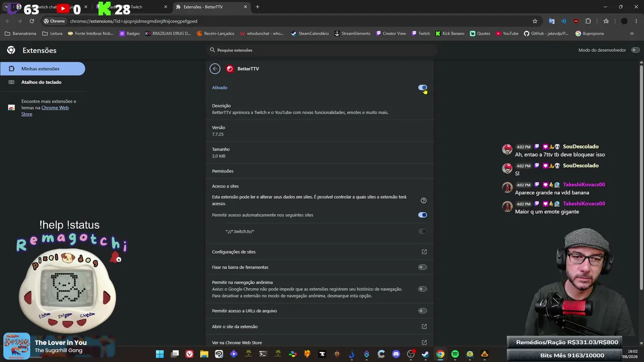This screenshot has height=362, width=644.
Task: Toggle automatic site access permission
Action: point(423,215)
